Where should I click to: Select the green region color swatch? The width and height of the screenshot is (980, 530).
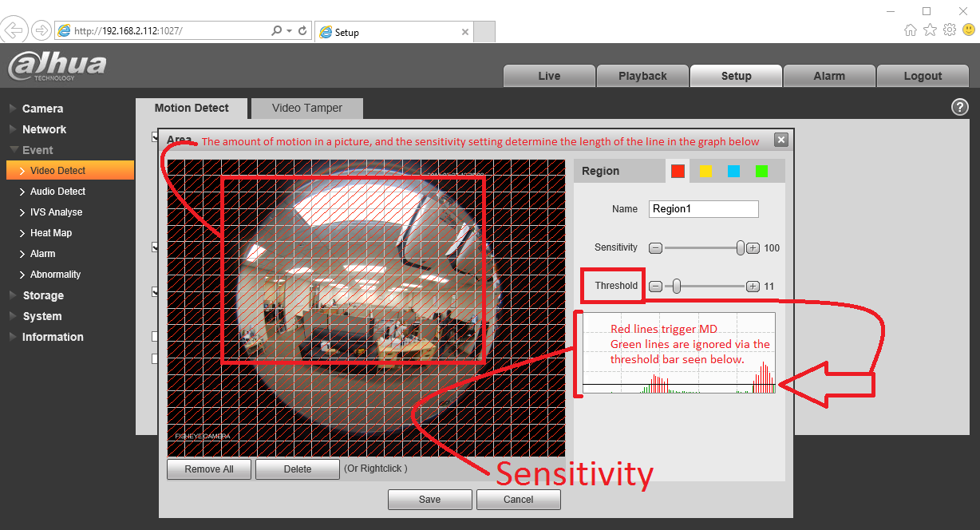click(761, 171)
